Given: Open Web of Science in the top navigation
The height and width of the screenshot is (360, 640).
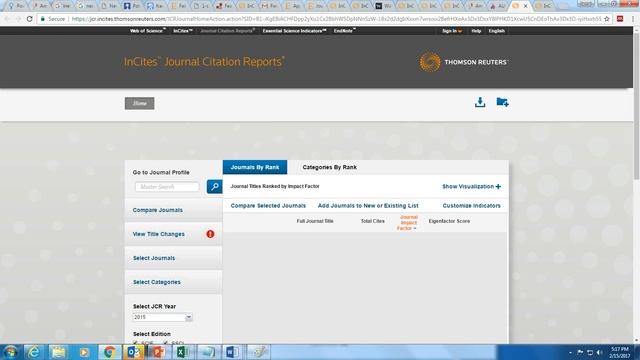Looking at the screenshot, I should 147,31.
